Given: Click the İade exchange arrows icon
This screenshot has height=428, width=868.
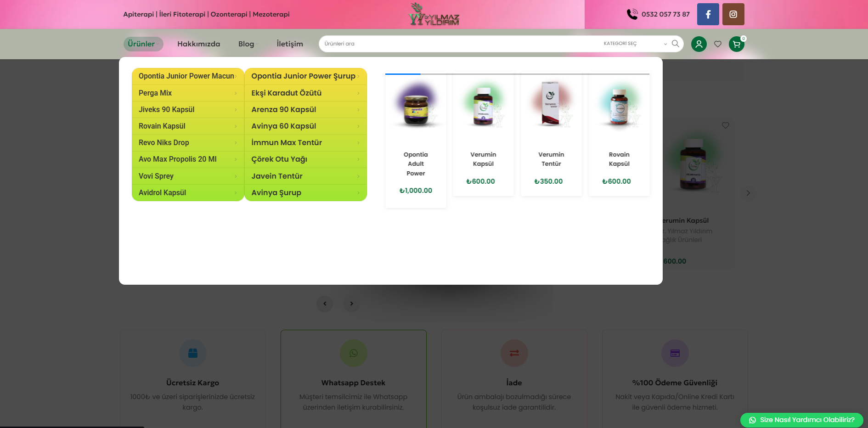Looking at the screenshot, I should [514, 353].
